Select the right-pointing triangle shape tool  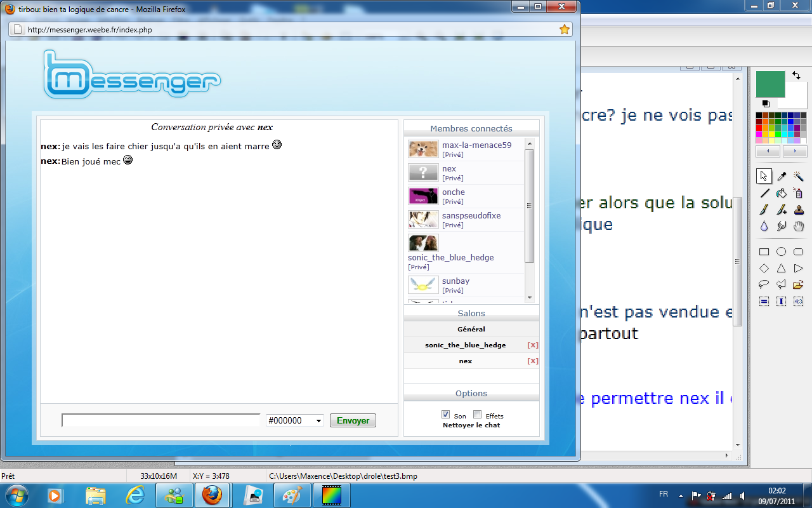pyautogui.click(x=799, y=269)
